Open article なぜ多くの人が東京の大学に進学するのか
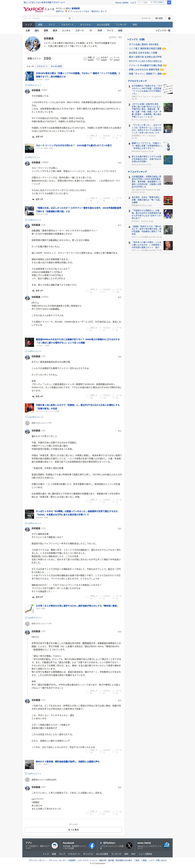Screen dimensions: 195x868 pos(77,606)
